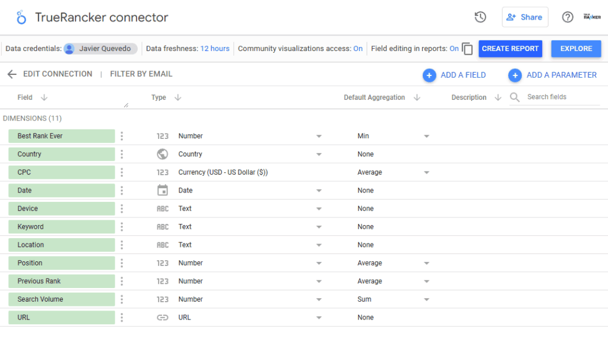608x364 pixels.
Task: Open options menu for Device field
Action: pos(122,208)
